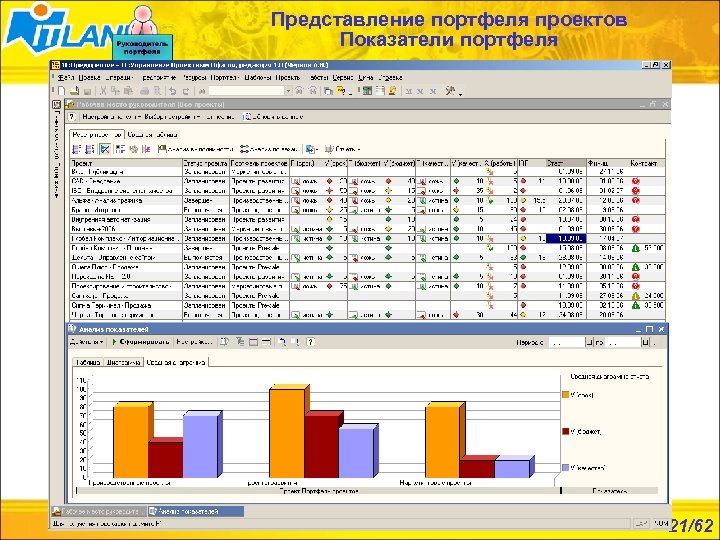Click the Open file toolbar icon

74,91
